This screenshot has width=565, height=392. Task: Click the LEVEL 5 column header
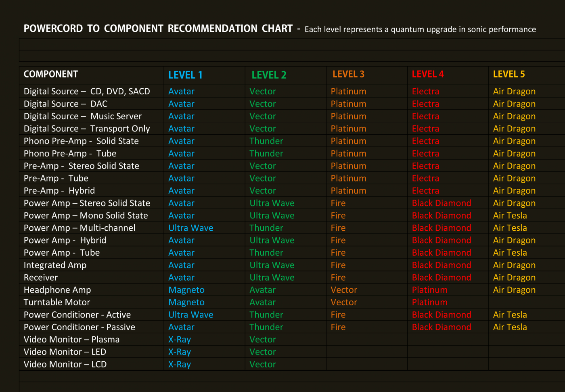point(509,74)
